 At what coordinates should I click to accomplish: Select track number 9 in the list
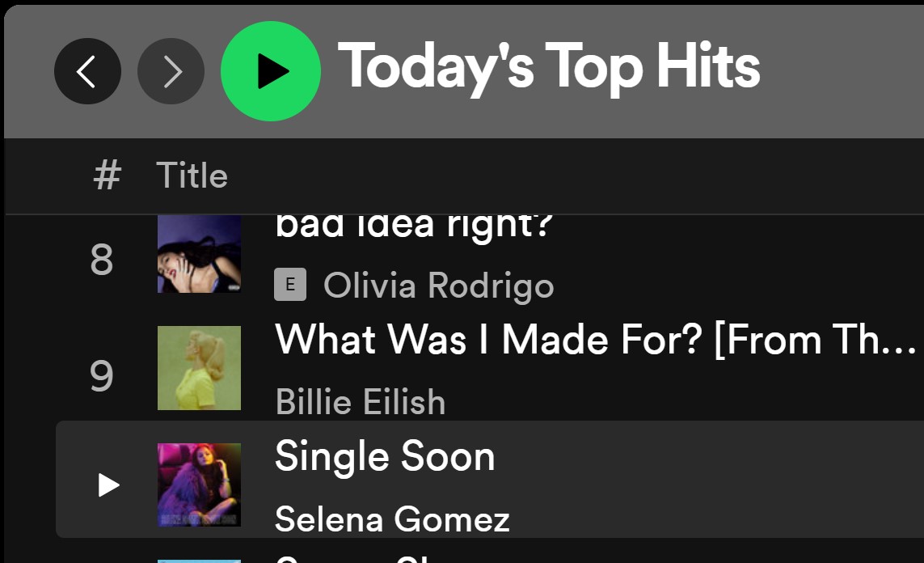coord(102,375)
